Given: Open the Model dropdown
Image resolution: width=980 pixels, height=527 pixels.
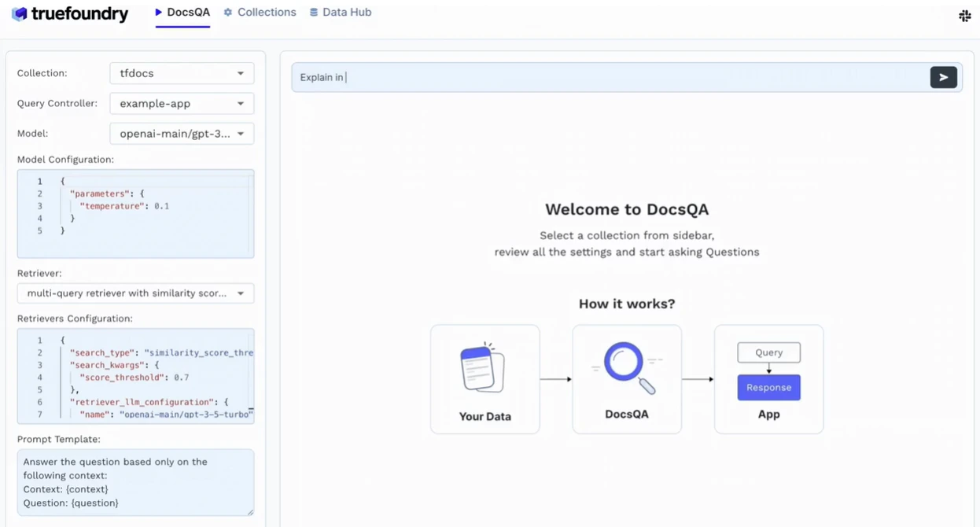Looking at the screenshot, I should point(182,134).
